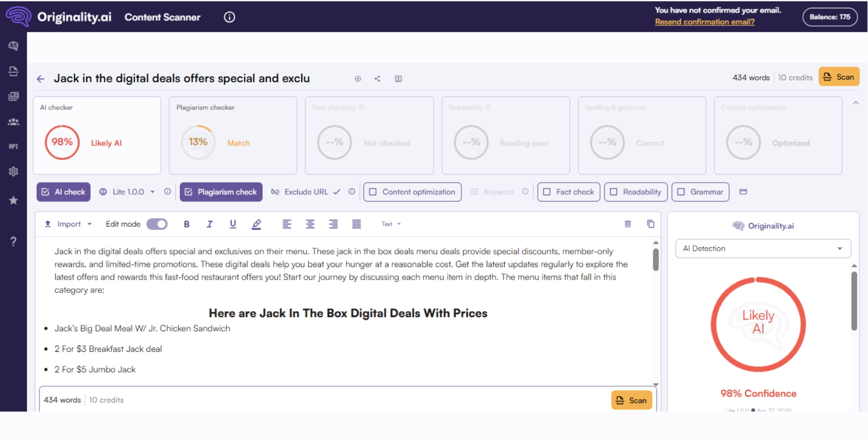This screenshot has width=868, height=440.
Task: Open the Spelling & grammar card
Action: click(642, 135)
